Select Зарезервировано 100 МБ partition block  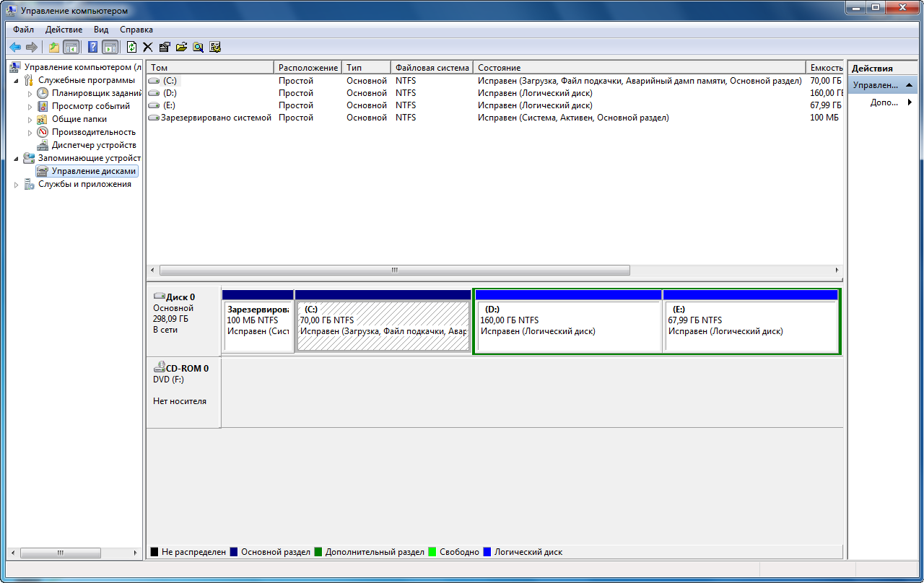tap(258, 320)
